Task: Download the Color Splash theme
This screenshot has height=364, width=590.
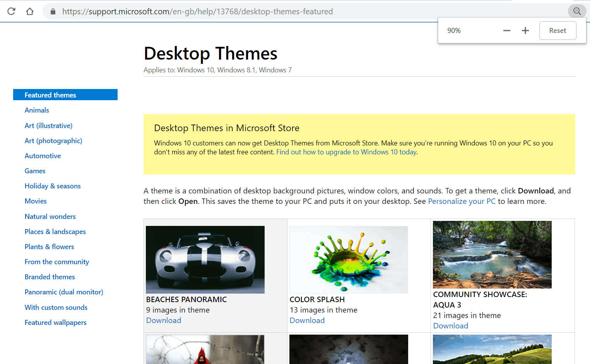Action: 307,320
